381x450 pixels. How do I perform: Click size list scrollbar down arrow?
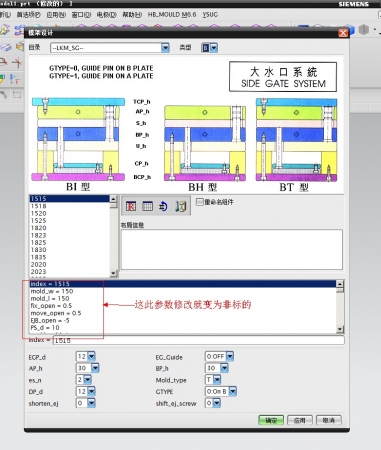coord(113,273)
